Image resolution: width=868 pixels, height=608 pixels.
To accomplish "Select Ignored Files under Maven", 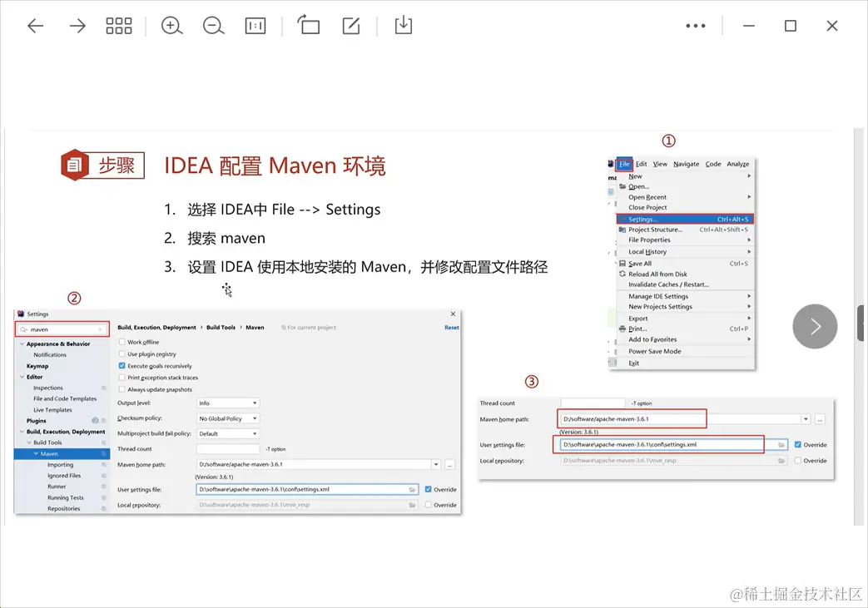I will point(64,476).
